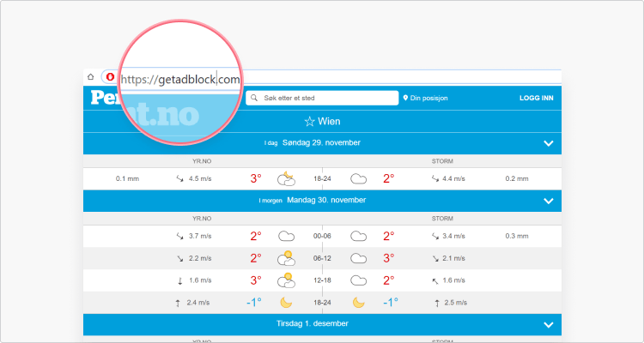Click wind arrow next to 2.1 m/s
This screenshot has width=644, height=343.
tap(435, 258)
